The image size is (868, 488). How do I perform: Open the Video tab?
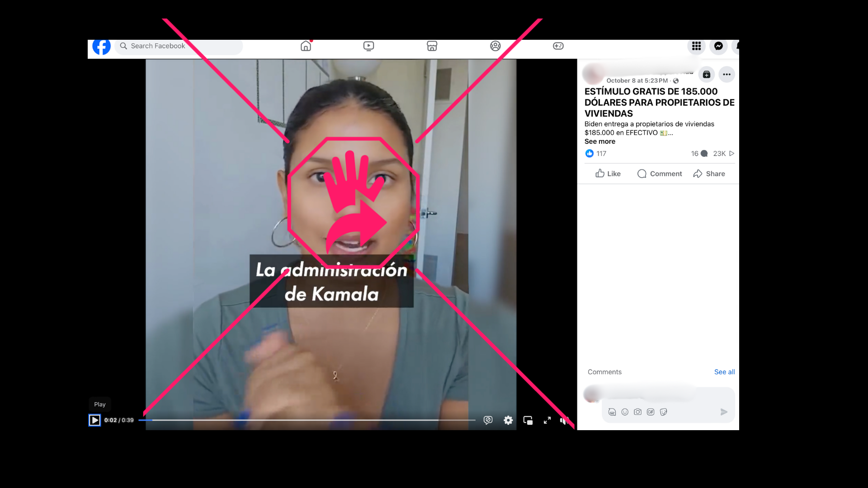pos(368,46)
